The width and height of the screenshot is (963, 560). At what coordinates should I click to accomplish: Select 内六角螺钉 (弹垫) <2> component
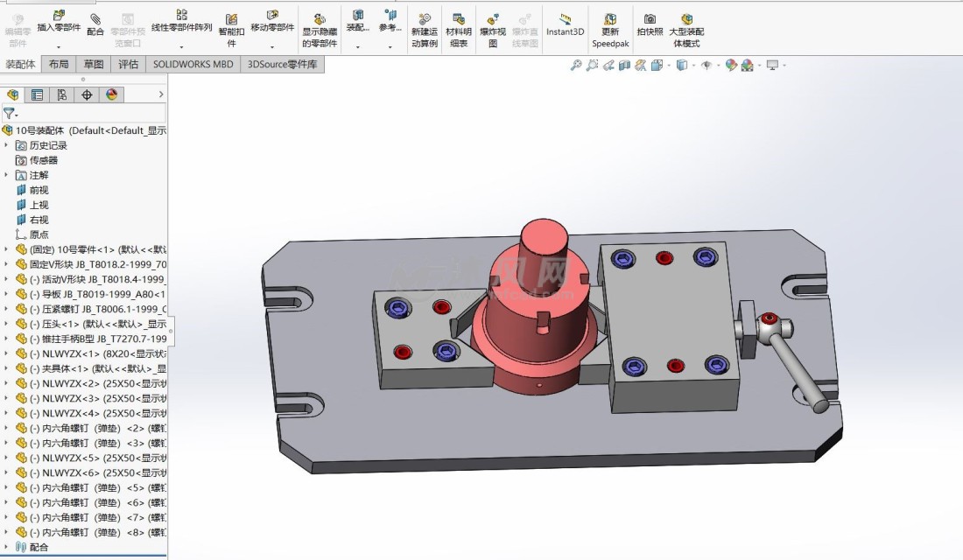point(91,428)
